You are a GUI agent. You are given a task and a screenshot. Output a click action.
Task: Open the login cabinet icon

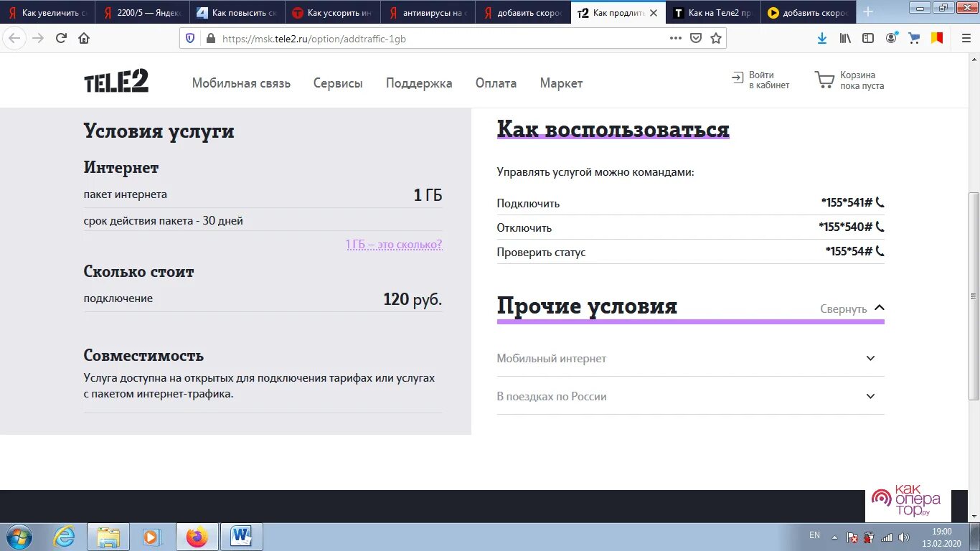point(738,78)
